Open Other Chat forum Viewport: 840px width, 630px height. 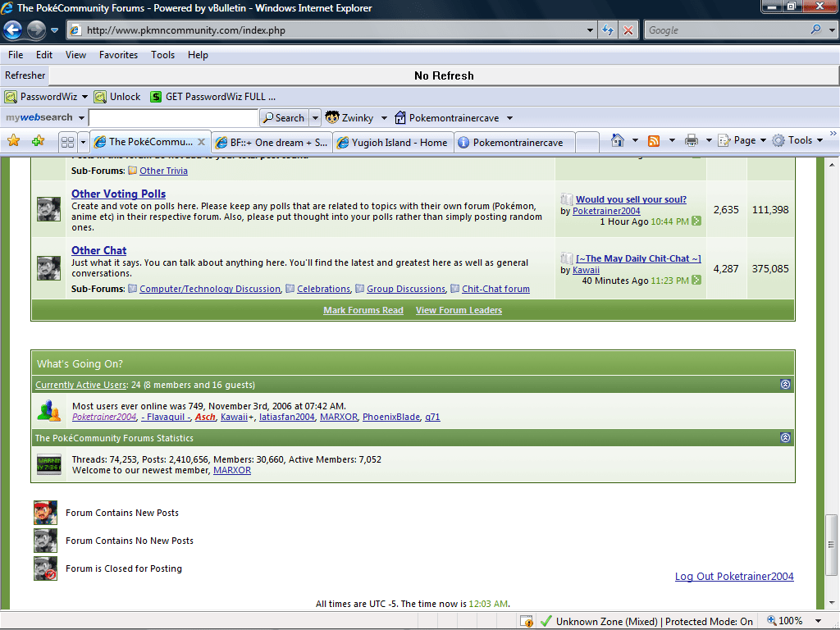98,250
